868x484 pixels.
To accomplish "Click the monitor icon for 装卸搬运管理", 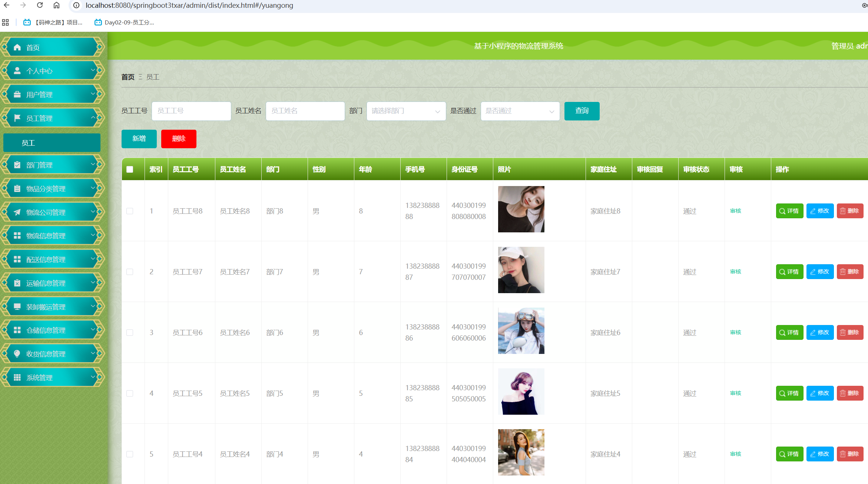I will pos(17,307).
